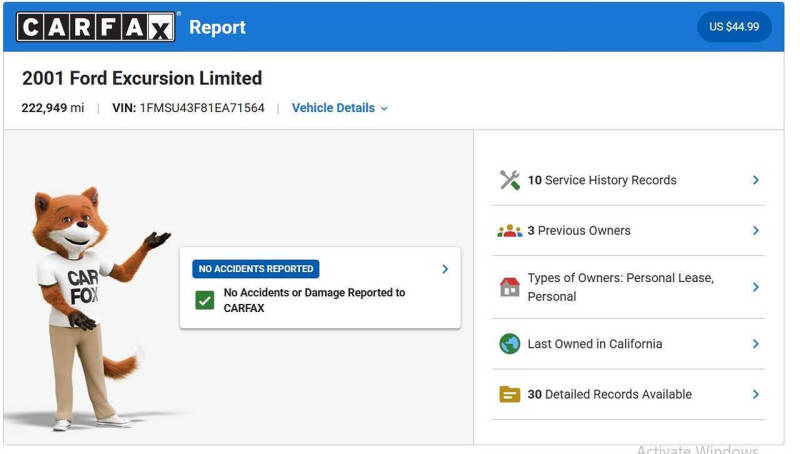Click the CARFAX logo

[95, 27]
